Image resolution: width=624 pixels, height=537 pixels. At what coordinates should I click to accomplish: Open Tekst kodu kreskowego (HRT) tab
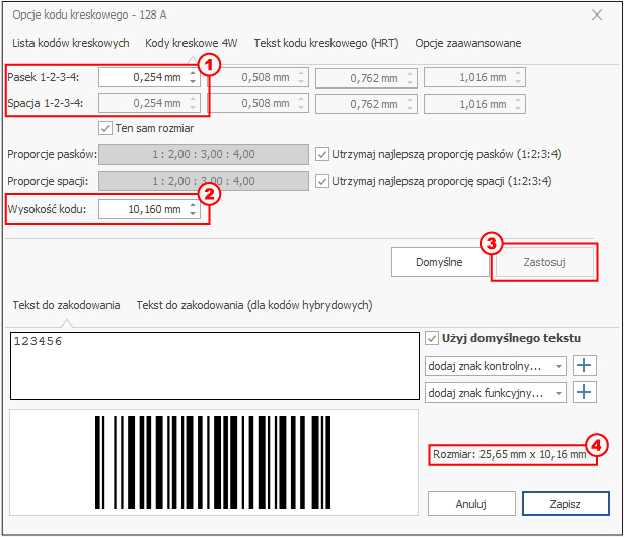click(x=326, y=43)
